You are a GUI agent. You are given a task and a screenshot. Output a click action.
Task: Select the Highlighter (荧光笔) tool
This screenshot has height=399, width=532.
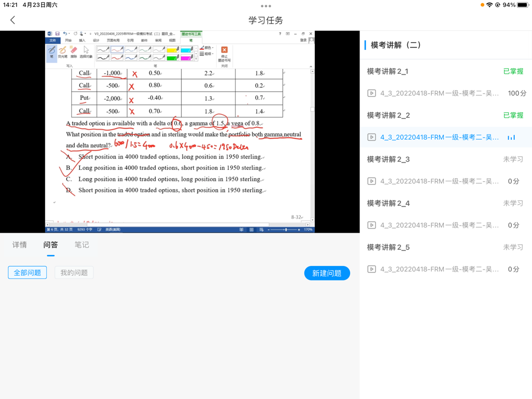point(62,52)
